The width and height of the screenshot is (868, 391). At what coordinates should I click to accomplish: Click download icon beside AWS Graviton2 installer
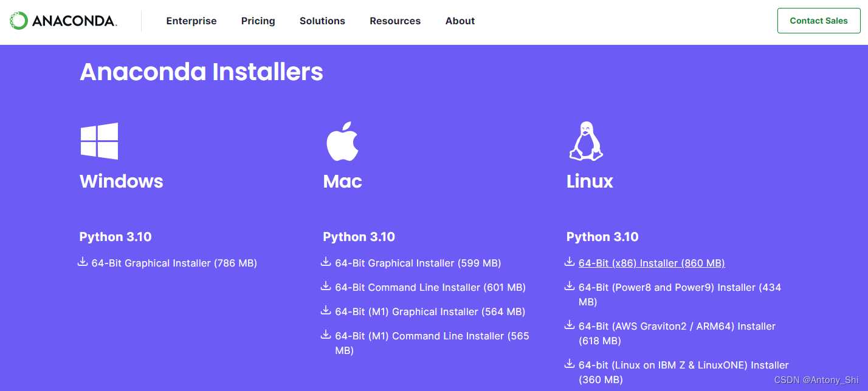tap(570, 325)
